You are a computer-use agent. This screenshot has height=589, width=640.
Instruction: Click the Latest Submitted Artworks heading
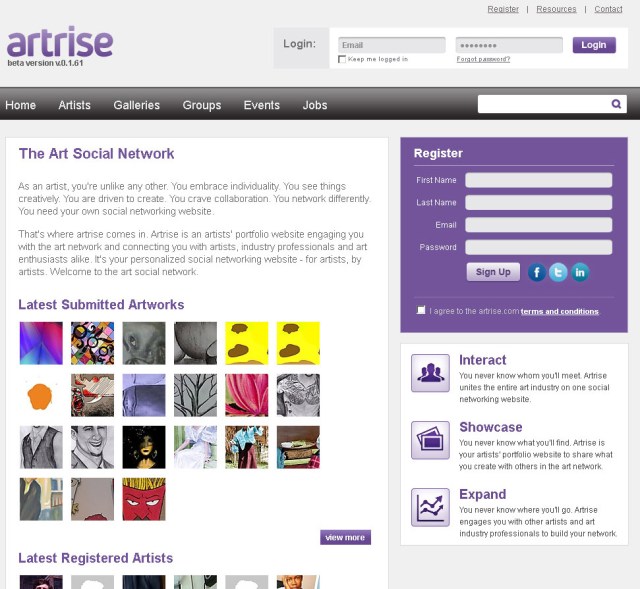pos(101,305)
